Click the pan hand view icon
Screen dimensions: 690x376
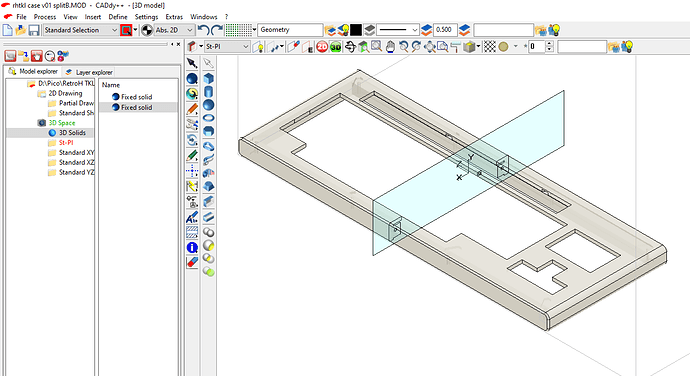(390, 47)
